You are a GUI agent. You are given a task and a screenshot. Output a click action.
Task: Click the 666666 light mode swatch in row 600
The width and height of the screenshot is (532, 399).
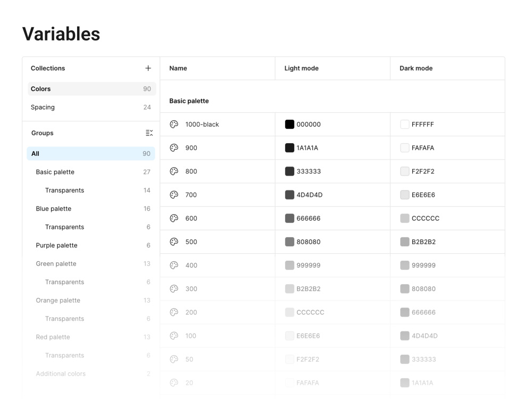[x=289, y=218]
